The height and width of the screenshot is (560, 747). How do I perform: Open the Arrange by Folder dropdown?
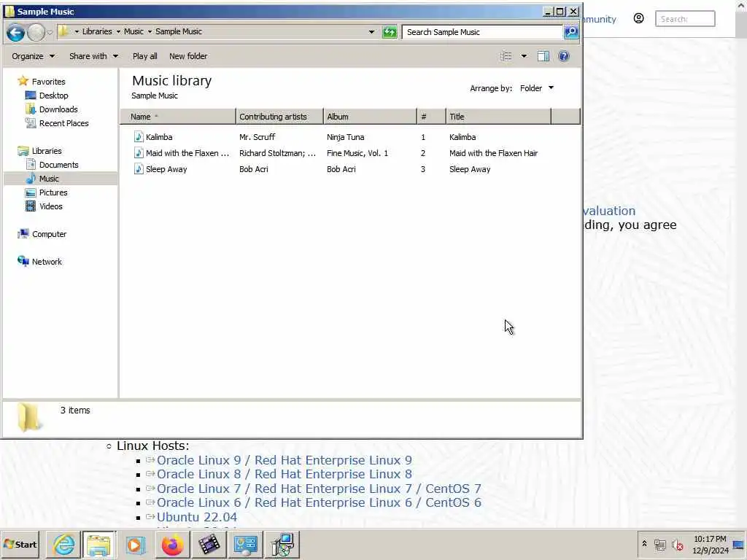(x=536, y=88)
